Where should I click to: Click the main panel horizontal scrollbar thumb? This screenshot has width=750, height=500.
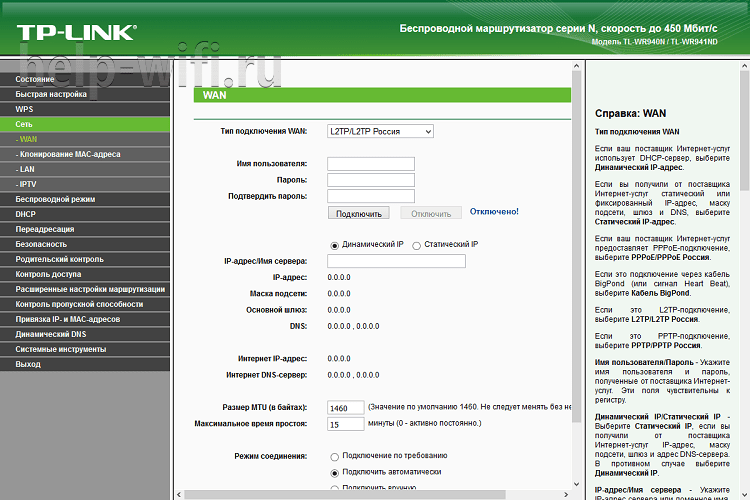coord(345,494)
